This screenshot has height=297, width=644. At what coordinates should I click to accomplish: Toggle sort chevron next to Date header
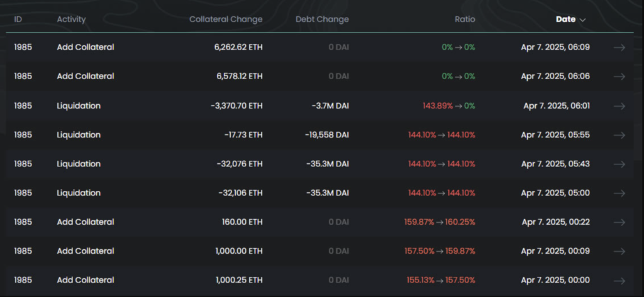click(582, 19)
